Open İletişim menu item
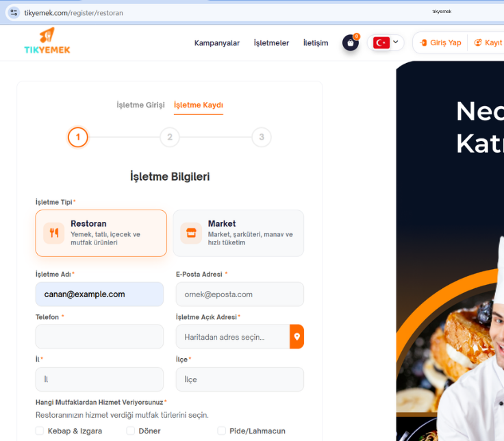 316,43
